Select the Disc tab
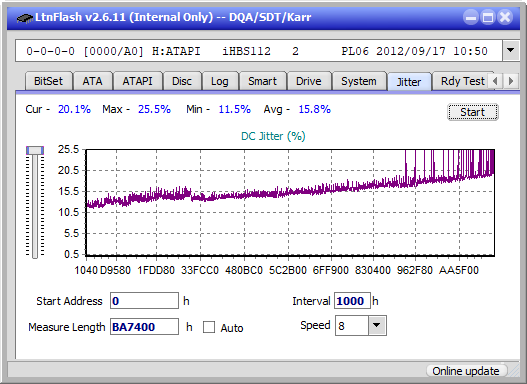This screenshot has width=527, height=384. (182, 81)
